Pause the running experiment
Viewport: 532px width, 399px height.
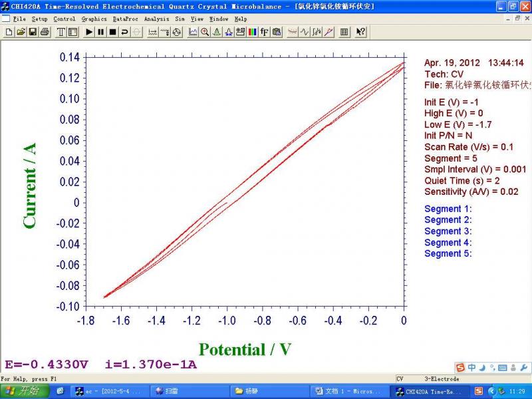[101, 32]
